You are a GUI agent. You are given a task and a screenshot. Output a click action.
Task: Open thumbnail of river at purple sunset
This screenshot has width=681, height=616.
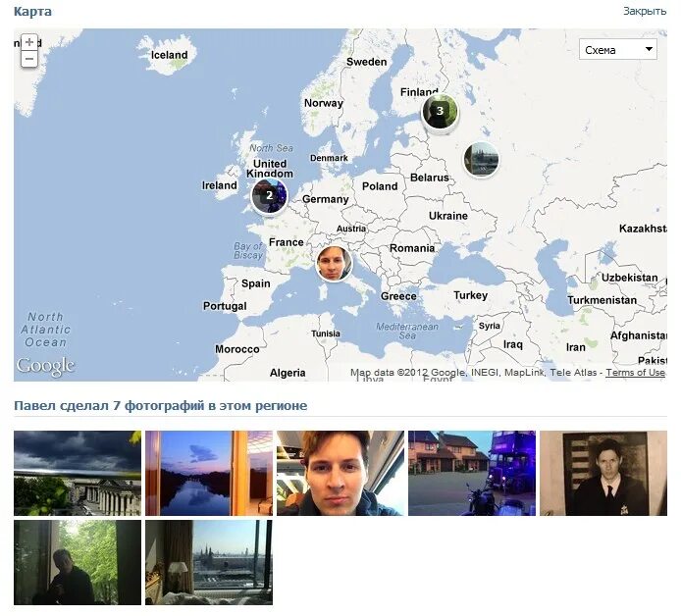(209, 473)
